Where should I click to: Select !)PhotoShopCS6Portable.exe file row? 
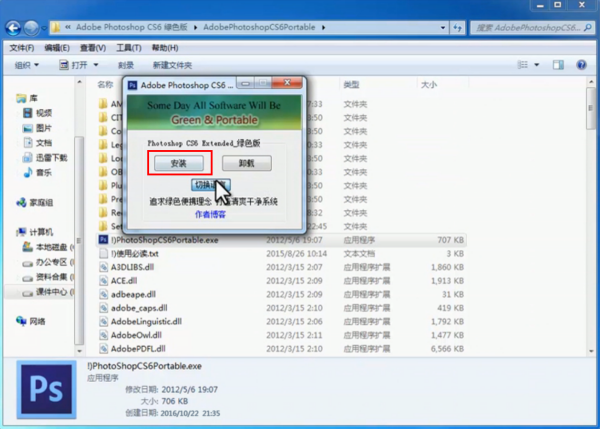tap(281, 240)
